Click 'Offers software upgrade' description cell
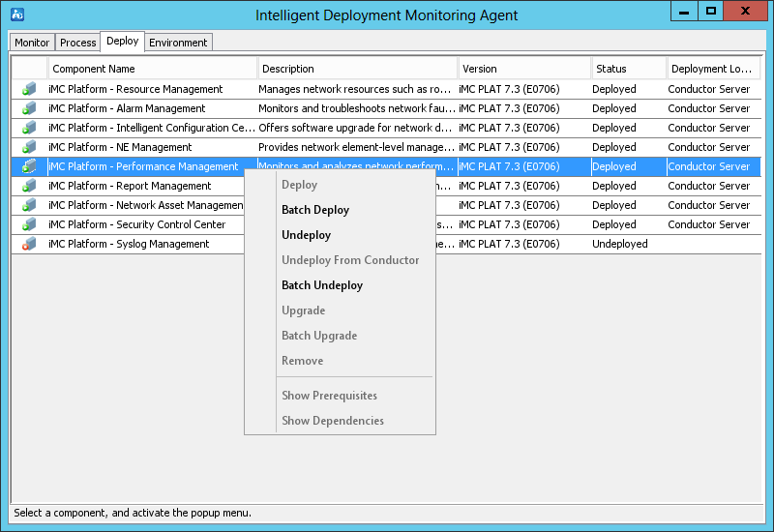774x532 pixels. pyautogui.click(x=355, y=128)
